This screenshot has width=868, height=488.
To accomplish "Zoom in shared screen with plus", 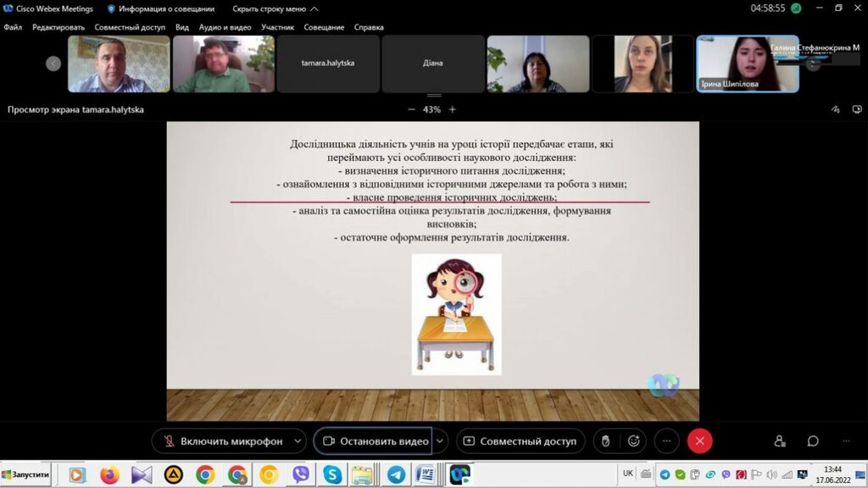I will [x=453, y=109].
